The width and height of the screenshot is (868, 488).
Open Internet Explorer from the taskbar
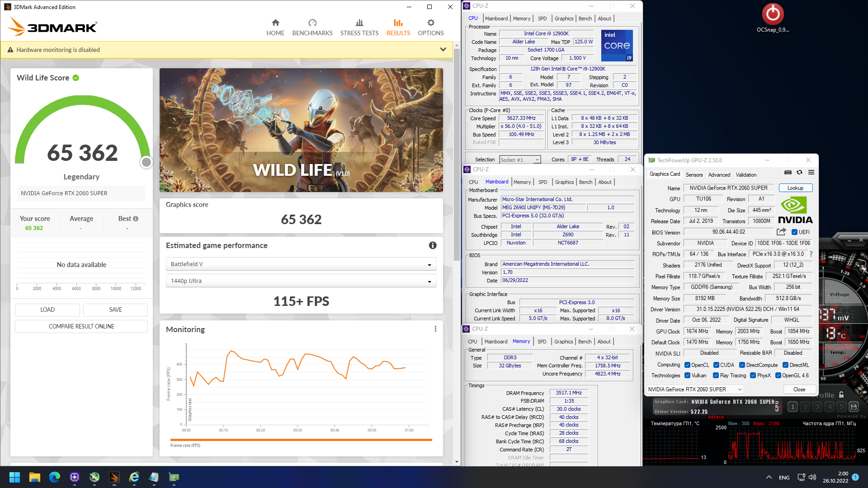[x=134, y=477]
